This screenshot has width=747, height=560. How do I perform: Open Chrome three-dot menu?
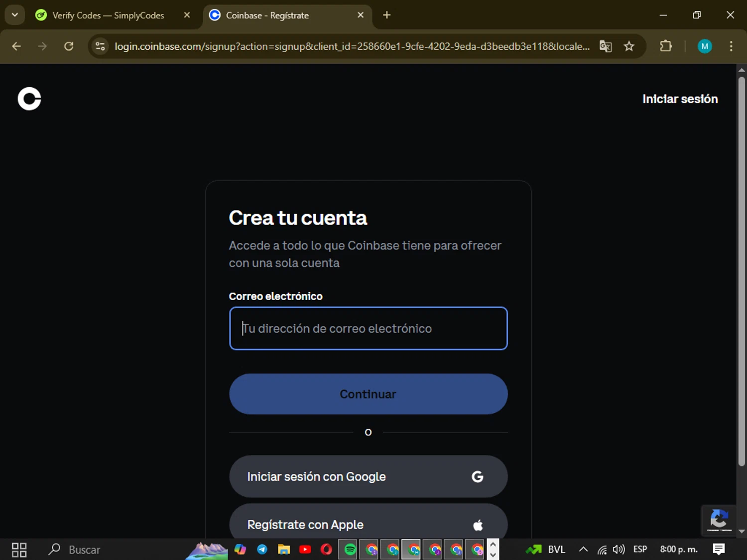coord(731,46)
